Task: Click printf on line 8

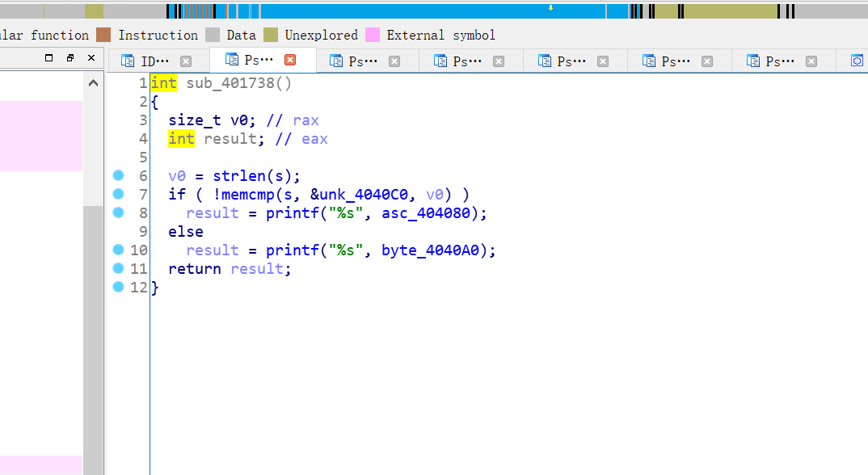Action: (x=293, y=212)
